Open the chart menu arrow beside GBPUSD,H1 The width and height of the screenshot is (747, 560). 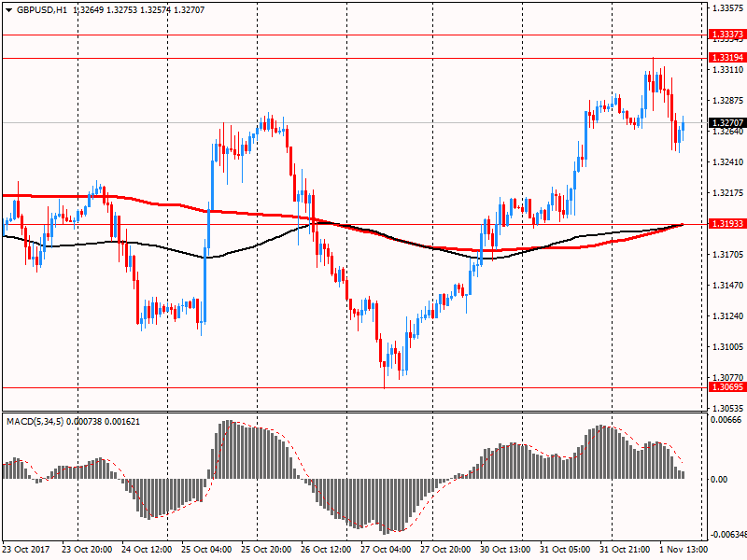(9, 10)
